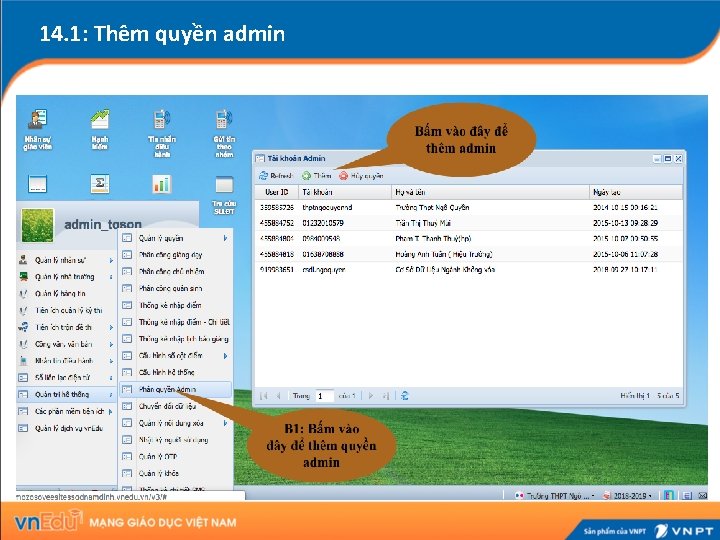Click the taskbar mail envelope icon

pyautogui.click(x=703, y=495)
